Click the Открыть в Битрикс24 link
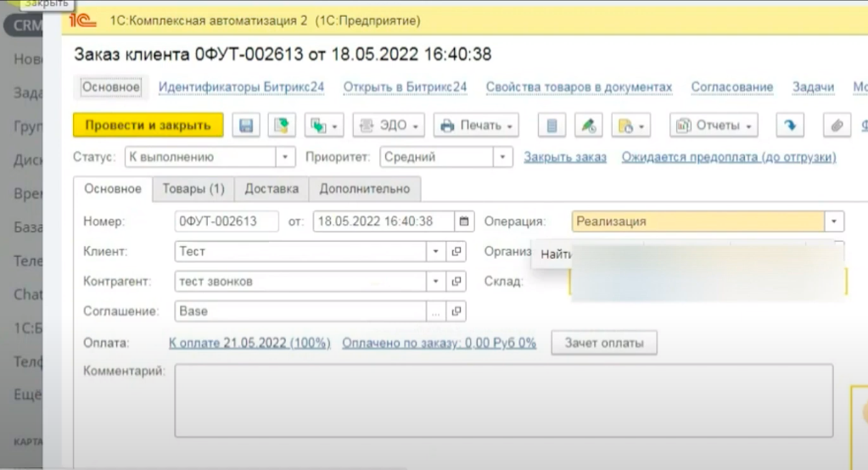868x470 pixels. (406, 87)
